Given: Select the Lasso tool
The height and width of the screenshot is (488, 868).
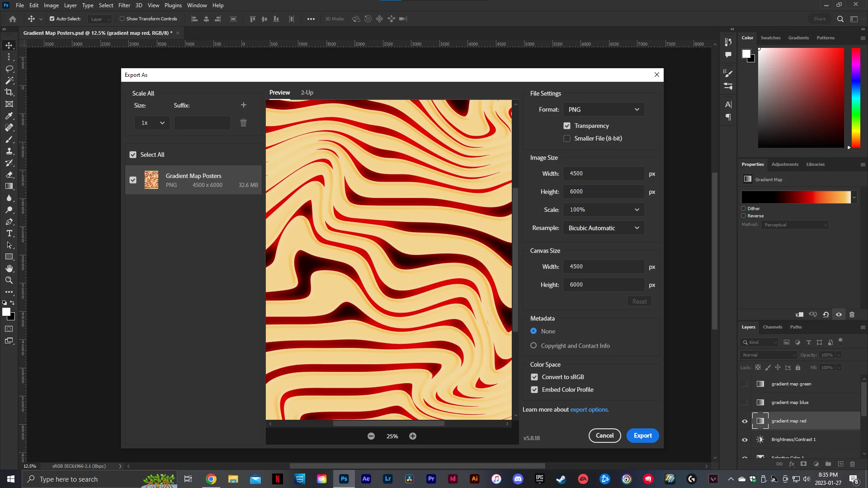Looking at the screenshot, I should pos(9,69).
